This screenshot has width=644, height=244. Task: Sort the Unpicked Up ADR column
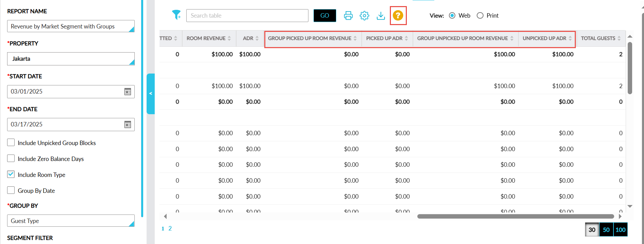pyautogui.click(x=570, y=38)
